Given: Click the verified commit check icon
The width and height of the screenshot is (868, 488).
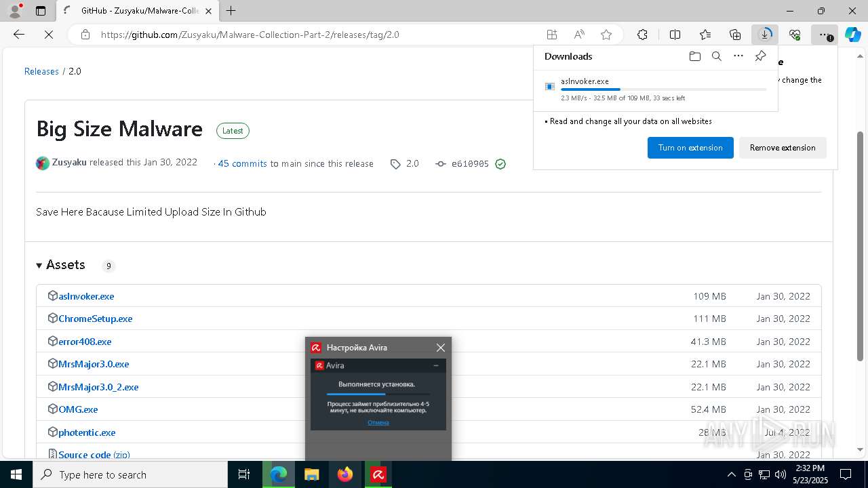Looking at the screenshot, I should click(x=500, y=164).
